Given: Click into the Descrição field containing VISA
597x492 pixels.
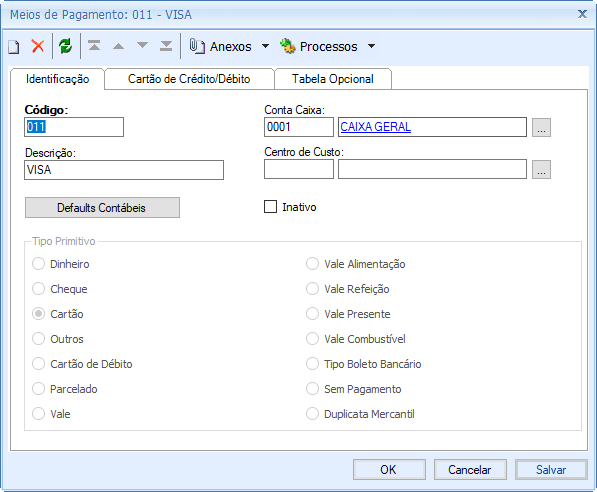Looking at the screenshot, I should point(124,170).
